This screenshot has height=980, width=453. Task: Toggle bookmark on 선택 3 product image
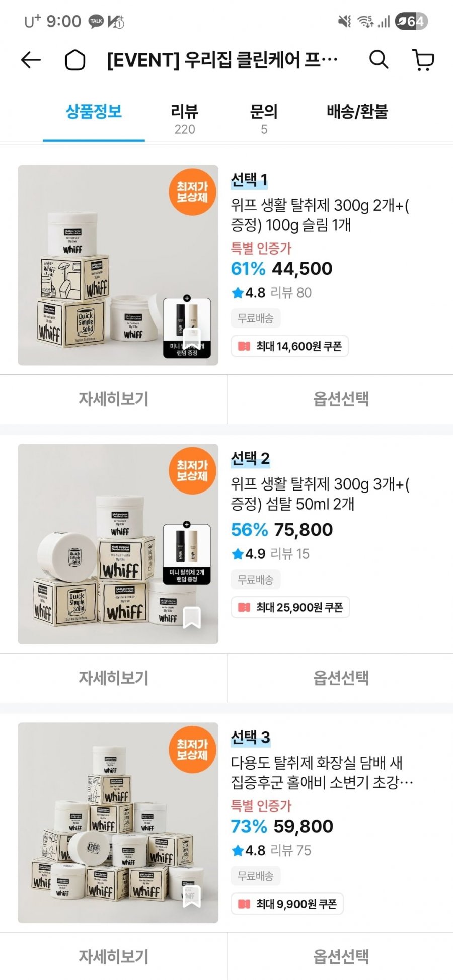[191, 896]
